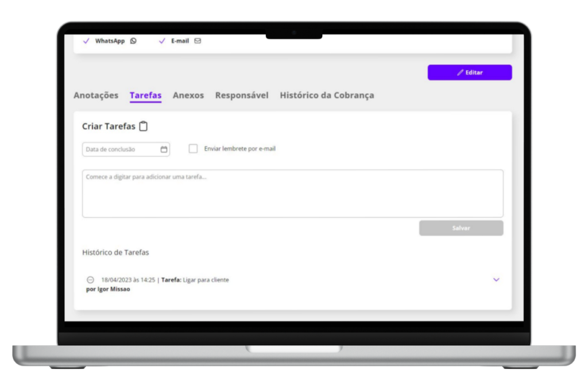Click the purple Editar button
The width and height of the screenshot is (588, 390).
click(470, 73)
